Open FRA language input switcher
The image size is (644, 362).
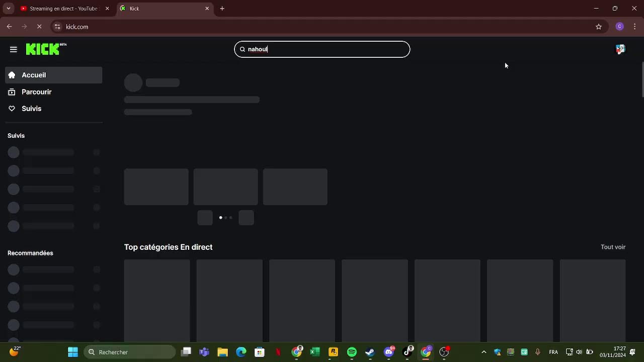(x=553, y=352)
